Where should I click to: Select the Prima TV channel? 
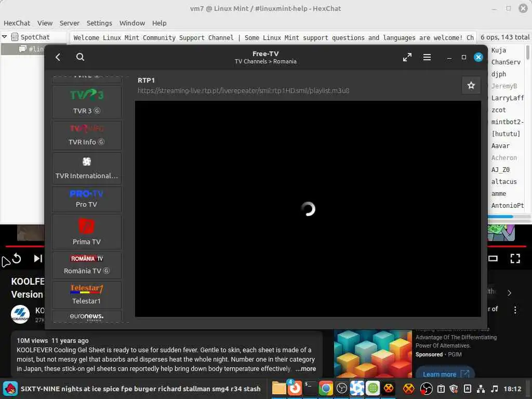(87, 232)
